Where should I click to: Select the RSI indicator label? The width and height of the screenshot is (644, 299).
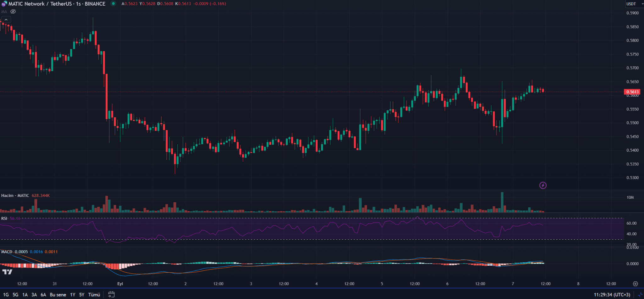pos(4,218)
